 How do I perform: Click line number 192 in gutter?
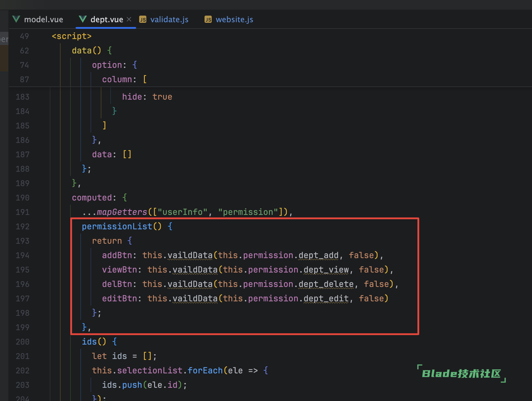(x=22, y=226)
